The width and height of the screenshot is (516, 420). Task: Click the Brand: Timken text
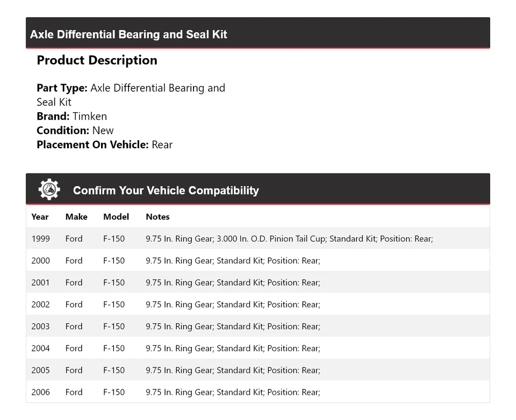tap(71, 116)
